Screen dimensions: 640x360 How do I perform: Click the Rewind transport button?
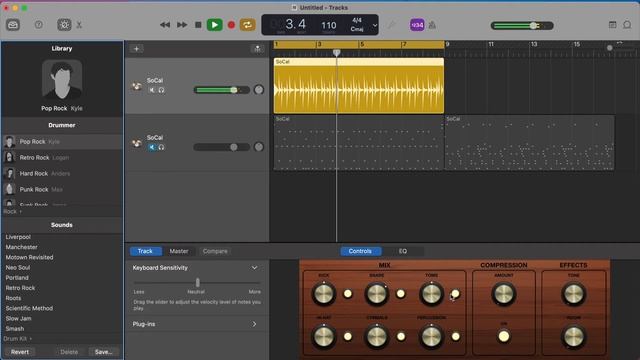pos(165,25)
